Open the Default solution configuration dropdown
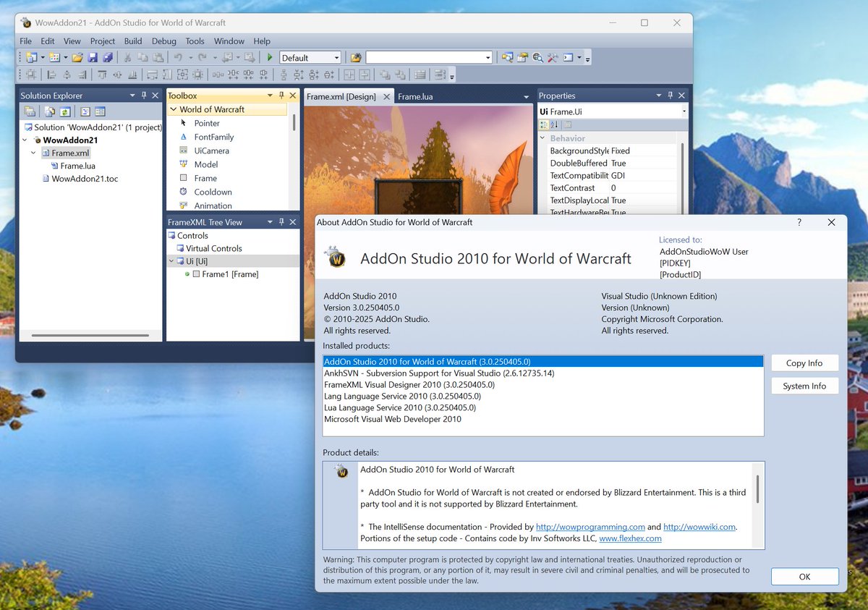This screenshot has height=610, width=868. coord(336,58)
